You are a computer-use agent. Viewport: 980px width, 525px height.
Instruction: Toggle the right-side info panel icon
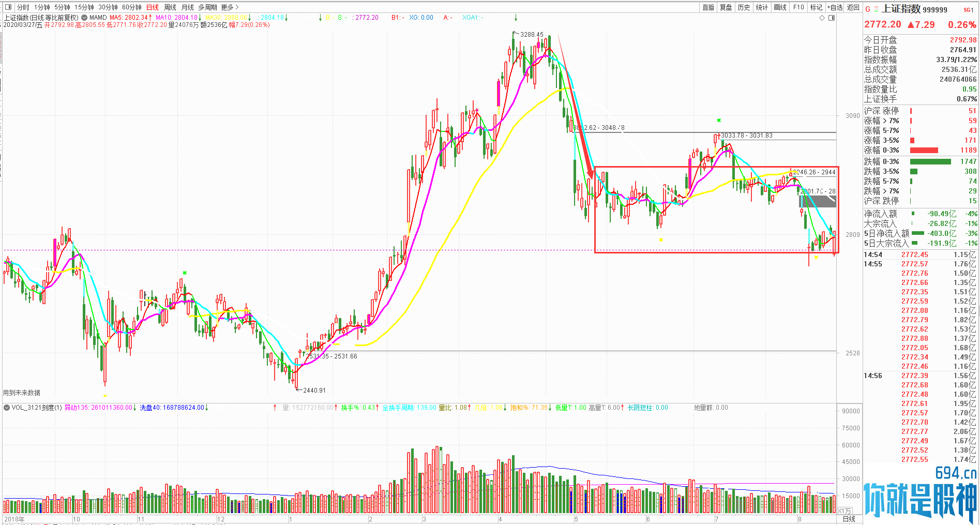(x=832, y=18)
